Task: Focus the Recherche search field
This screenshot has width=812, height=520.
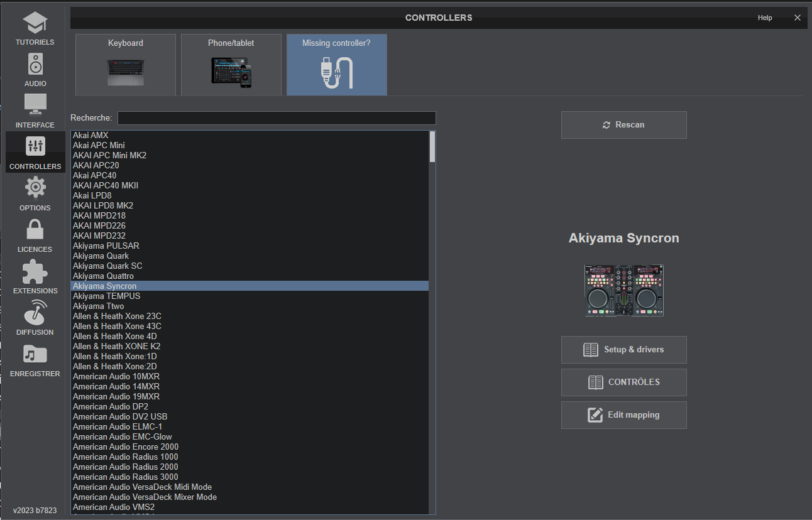Action: pos(277,118)
